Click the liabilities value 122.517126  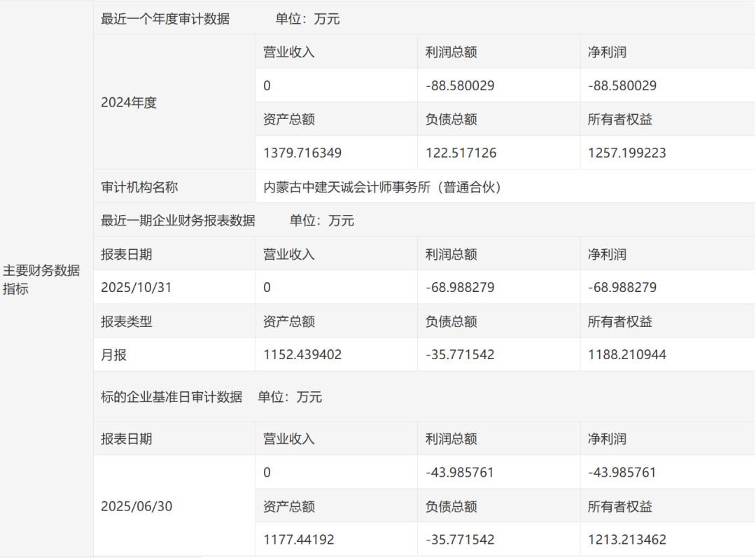pyautogui.click(x=461, y=153)
